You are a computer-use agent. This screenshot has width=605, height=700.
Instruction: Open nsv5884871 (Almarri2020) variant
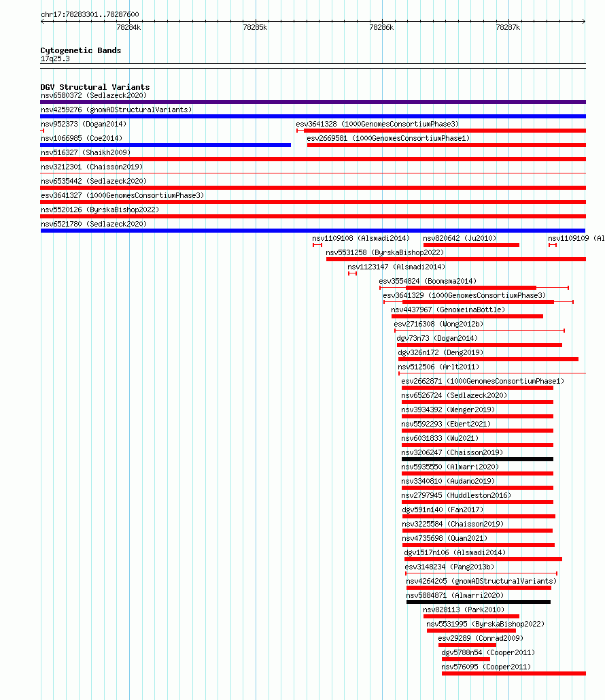coord(455,595)
